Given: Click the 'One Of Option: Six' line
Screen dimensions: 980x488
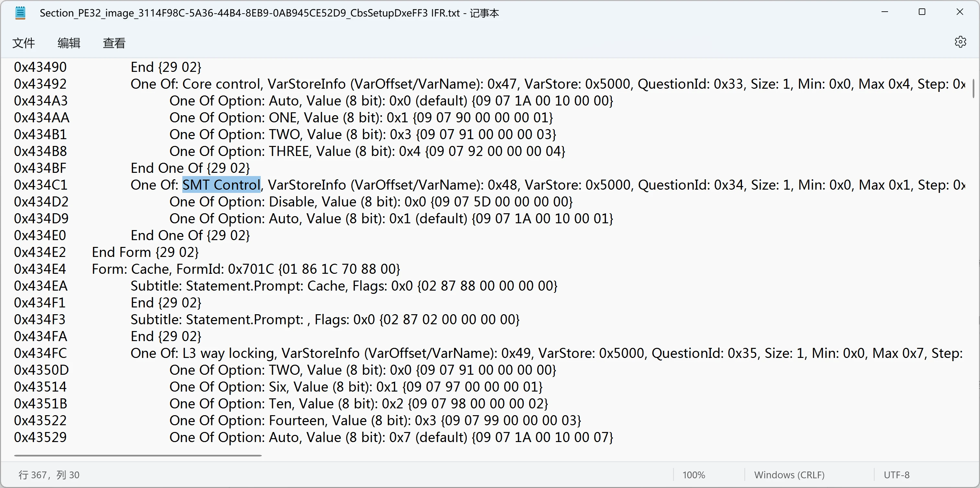Looking at the screenshot, I should [x=356, y=386].
